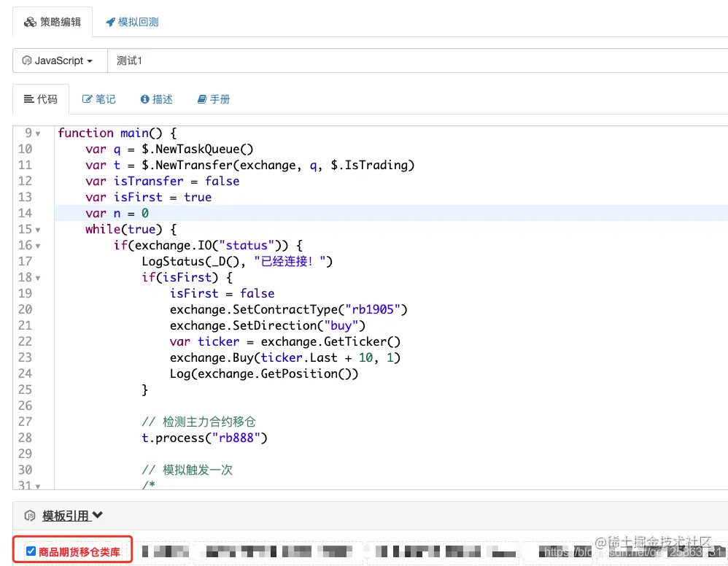The width and height of the screenshot is (728, 566).
Task: Click on "rb1905" string in line 20
Action: tap(373, 309)
